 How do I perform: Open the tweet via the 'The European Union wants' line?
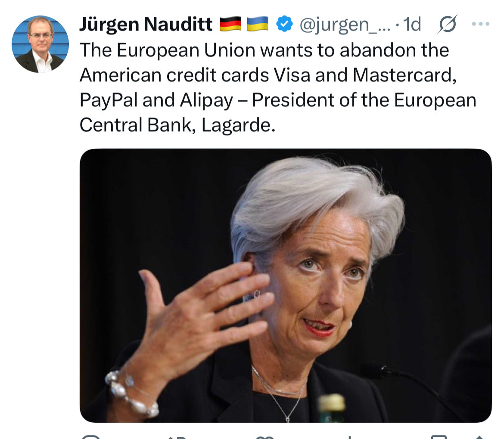(x=264, y=50)
